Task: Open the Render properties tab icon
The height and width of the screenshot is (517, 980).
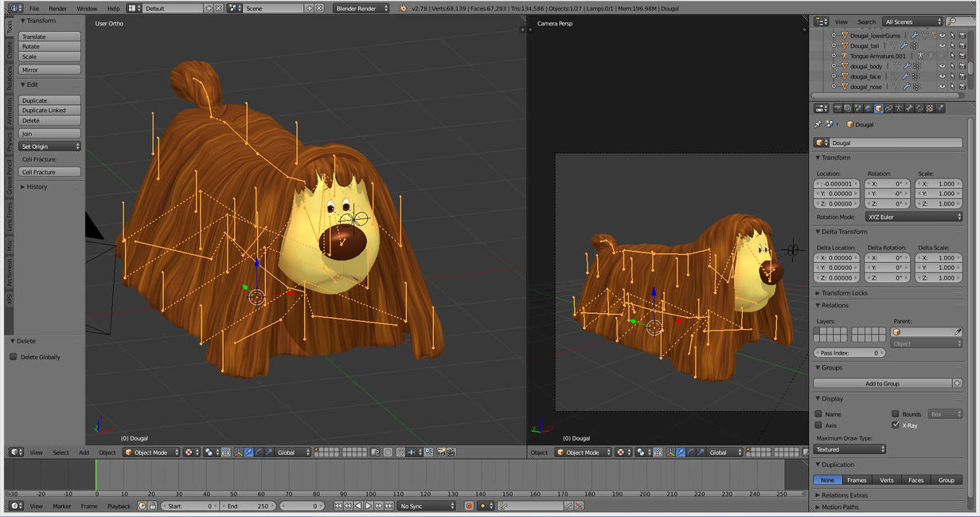Action: point(838,108)
